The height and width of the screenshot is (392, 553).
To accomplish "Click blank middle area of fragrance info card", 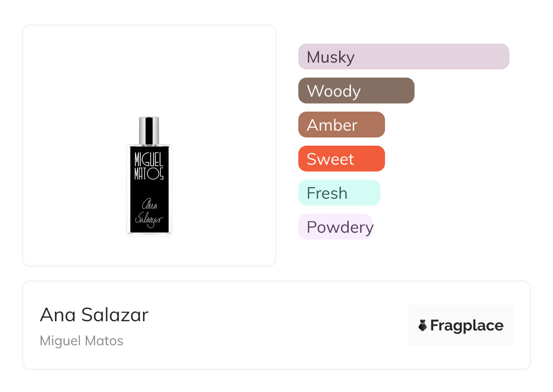I will click(272, 325).
